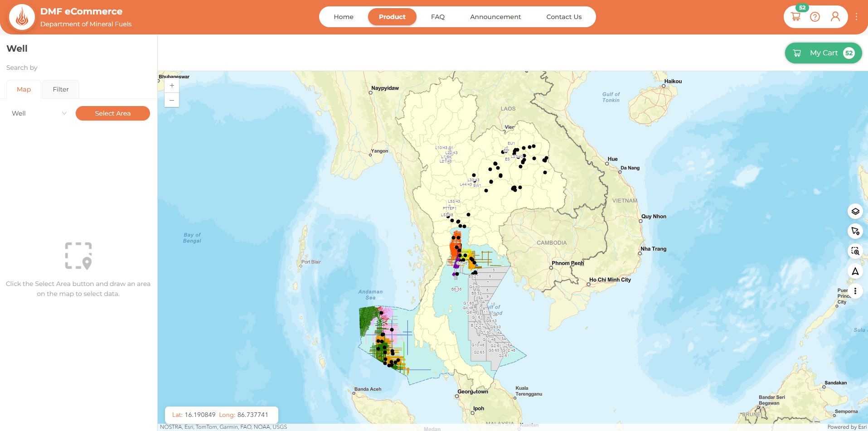The image size is (868, 431).
Task: Open the user account profile icon
Action: [835, 17]
